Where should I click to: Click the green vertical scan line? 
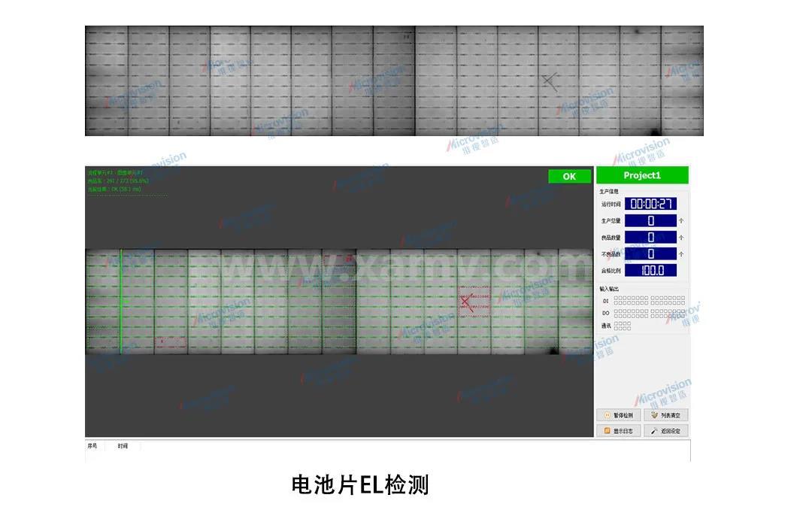tap(121, 302)
